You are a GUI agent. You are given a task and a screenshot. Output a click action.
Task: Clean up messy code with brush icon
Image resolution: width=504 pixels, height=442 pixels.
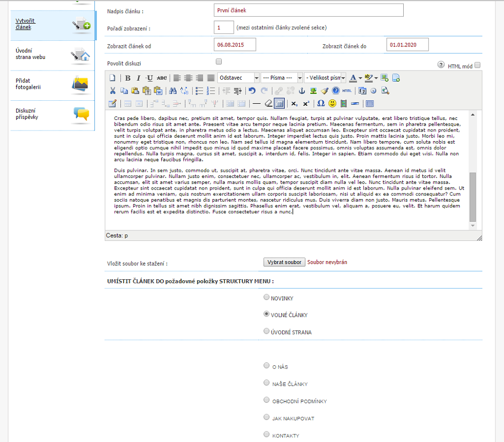(x=325, y=91)
